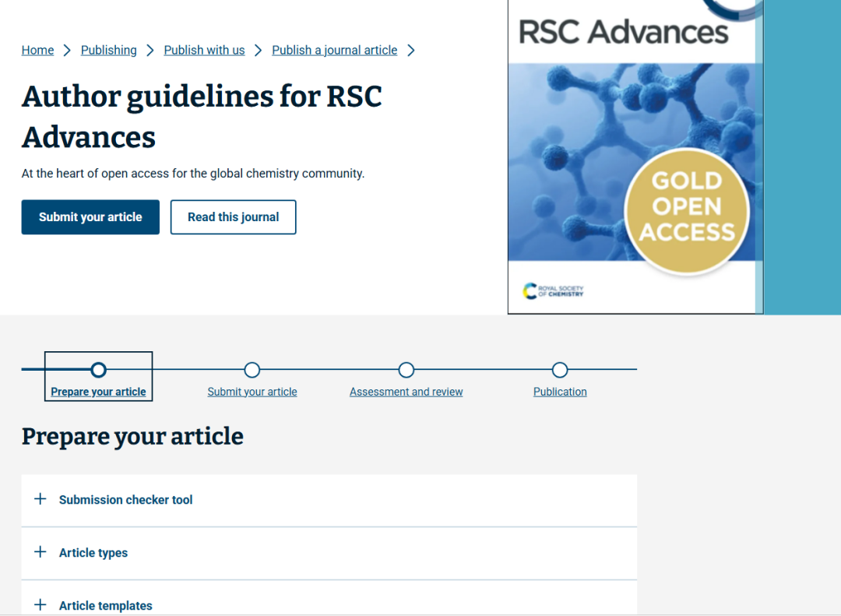841x616 pixels.
Task: Click the Read this journal button
Action: 234,216
